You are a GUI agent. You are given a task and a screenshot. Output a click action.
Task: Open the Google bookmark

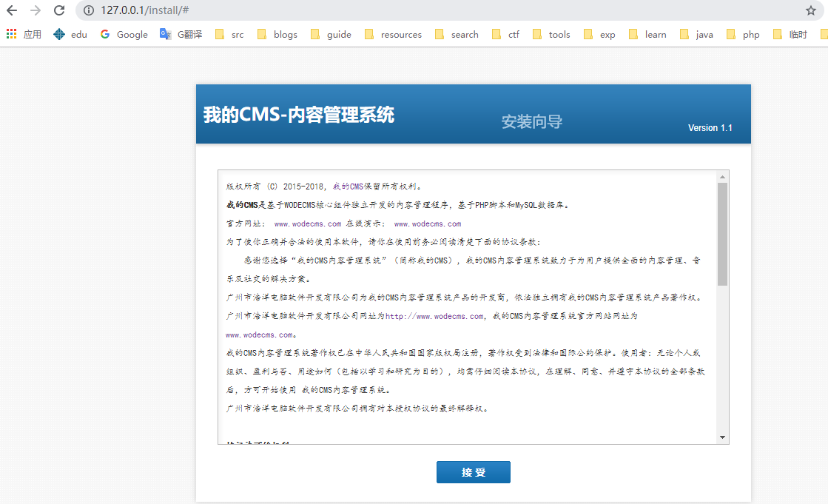point(124,34)
